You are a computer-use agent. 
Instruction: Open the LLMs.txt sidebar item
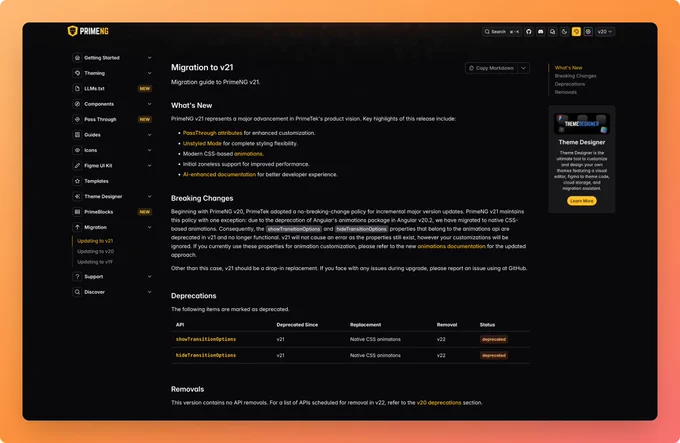click(112, 88)
